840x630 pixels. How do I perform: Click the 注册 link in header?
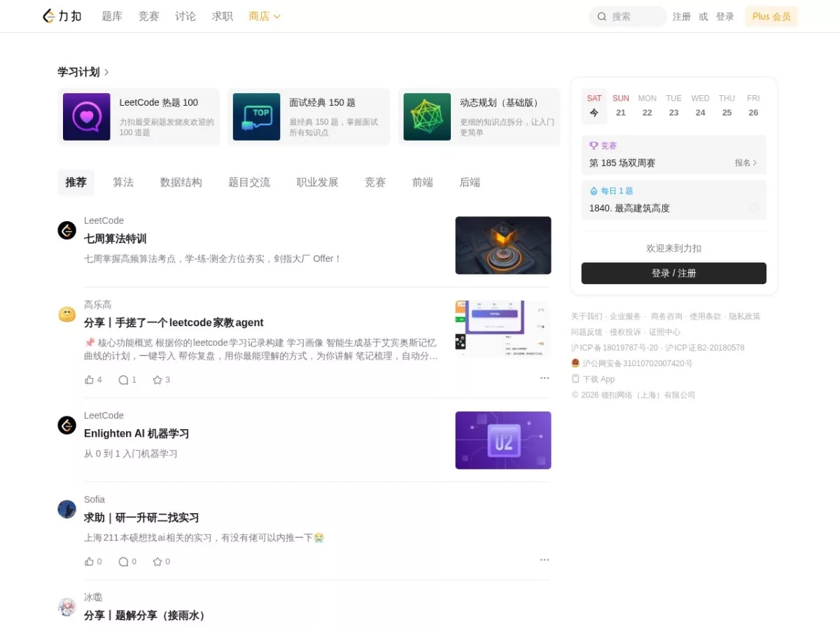682,16
